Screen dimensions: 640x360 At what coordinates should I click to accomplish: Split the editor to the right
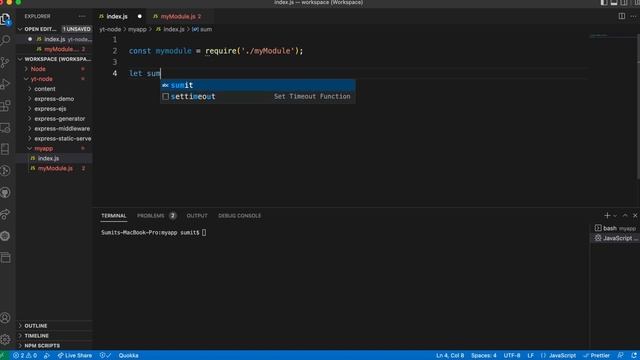point(622,16)
